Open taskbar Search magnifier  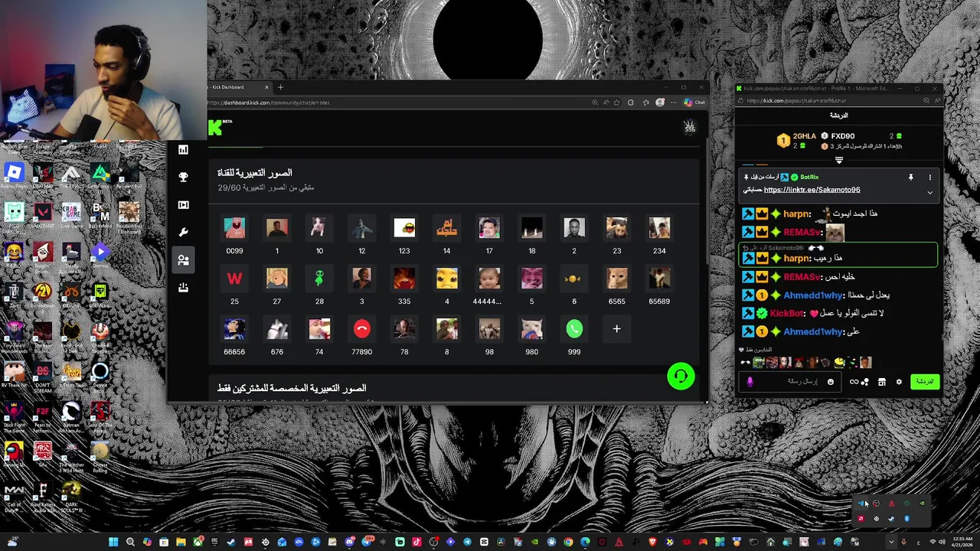click(130, 543)
